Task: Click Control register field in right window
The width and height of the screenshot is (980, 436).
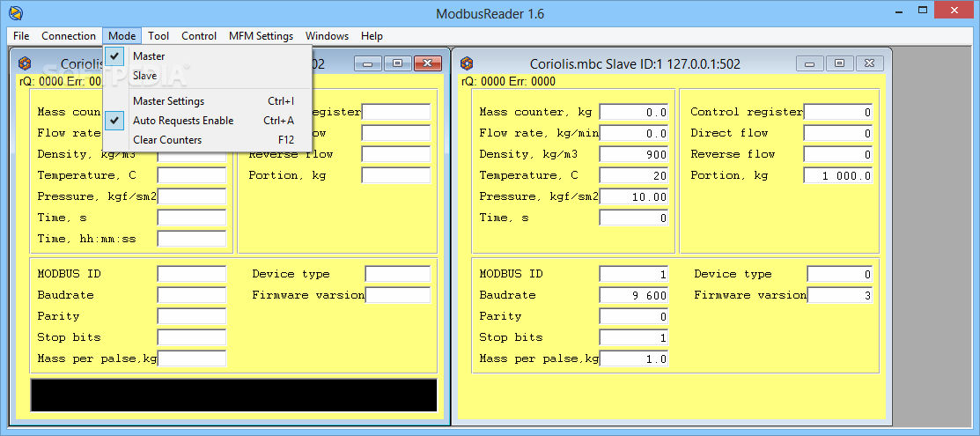Action: [838, 113]
